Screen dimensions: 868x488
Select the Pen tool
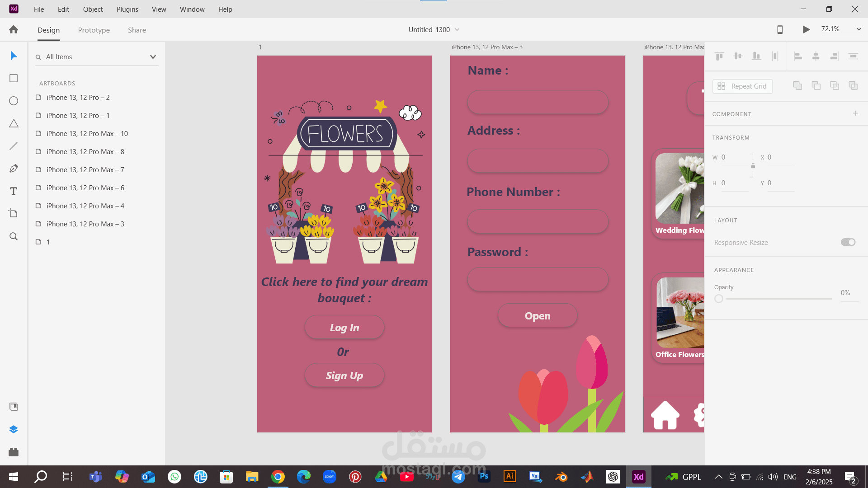click(x=14, y=169)
